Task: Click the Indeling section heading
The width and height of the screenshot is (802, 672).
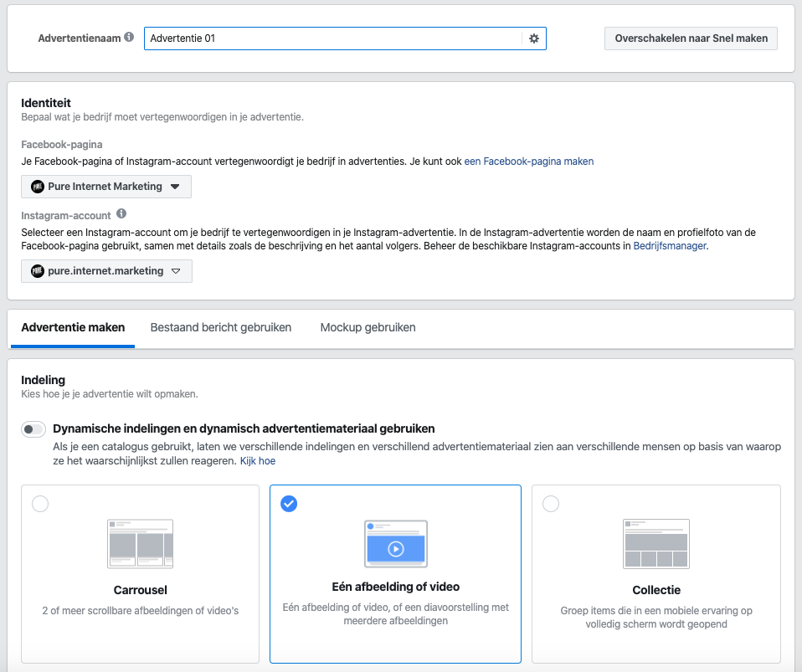Action: click(43, 380)
